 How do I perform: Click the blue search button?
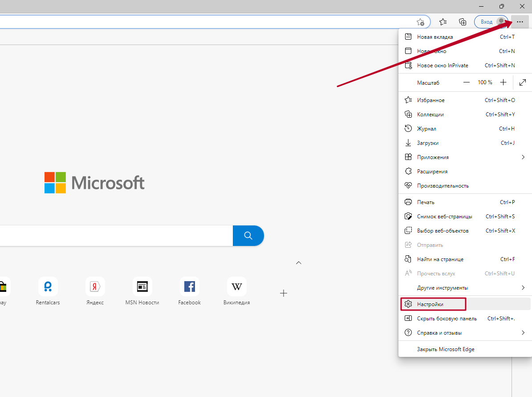pyautogui.click(x=248, y=236)
